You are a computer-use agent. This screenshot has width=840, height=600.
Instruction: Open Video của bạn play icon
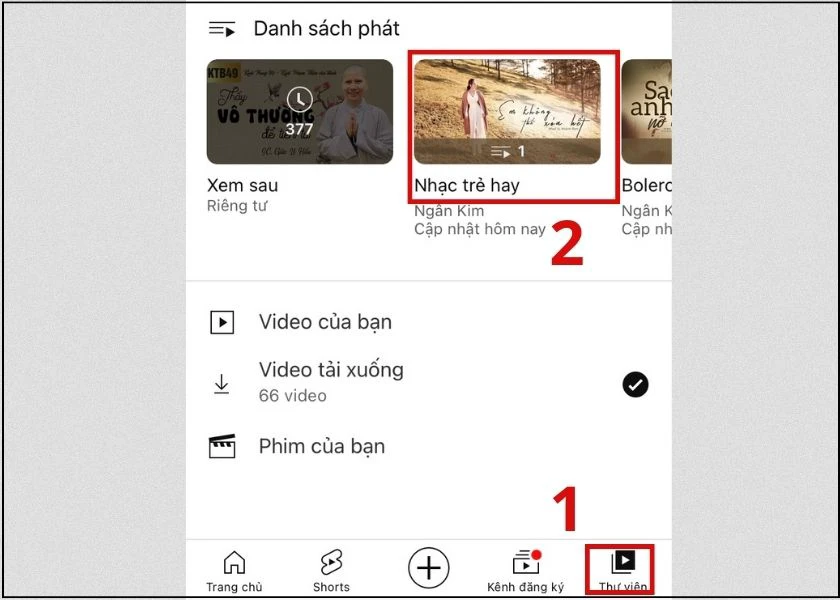coord(221,322)
